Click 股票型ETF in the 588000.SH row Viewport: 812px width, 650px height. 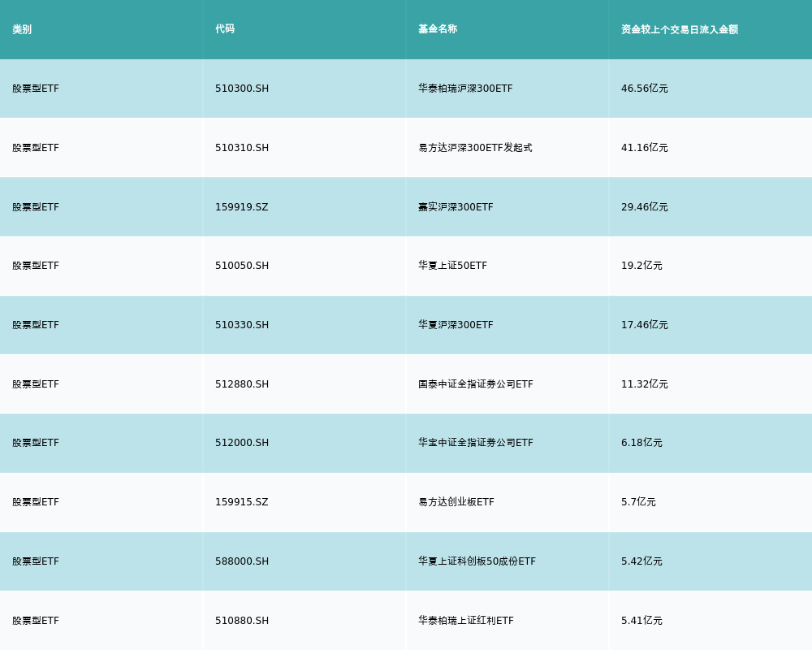tap(36, 561)
